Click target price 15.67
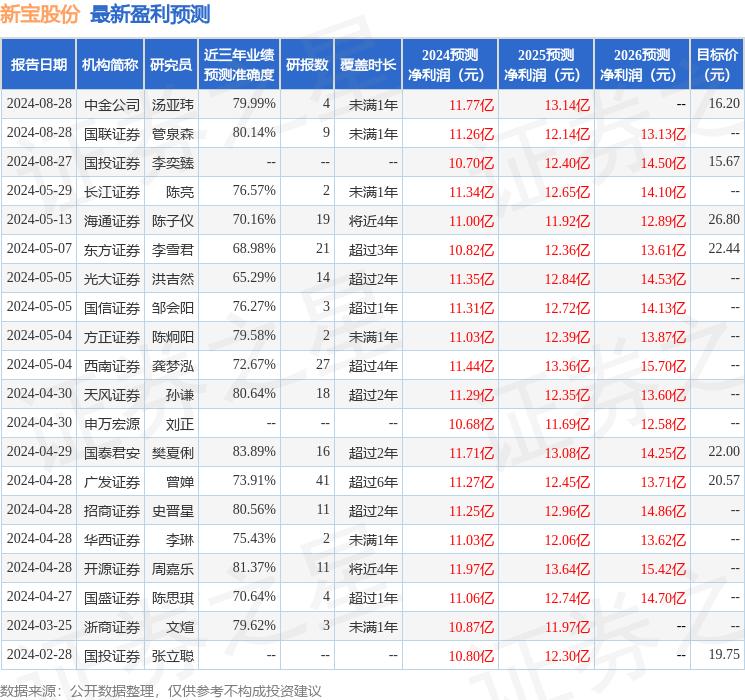The height and width of the screenshot is (700, 745). [x=724, y=161]
